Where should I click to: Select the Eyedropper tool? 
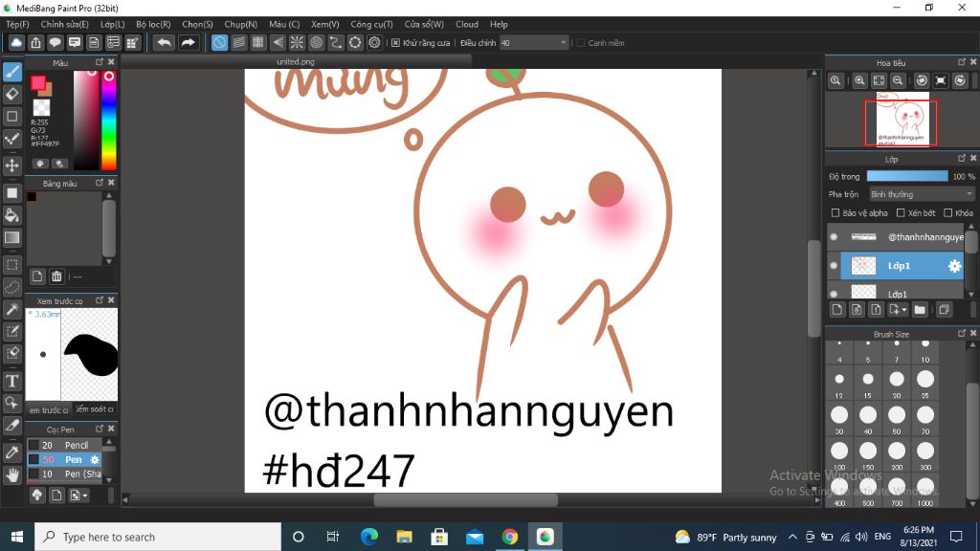pyautogui.click(x=11, y=452)
